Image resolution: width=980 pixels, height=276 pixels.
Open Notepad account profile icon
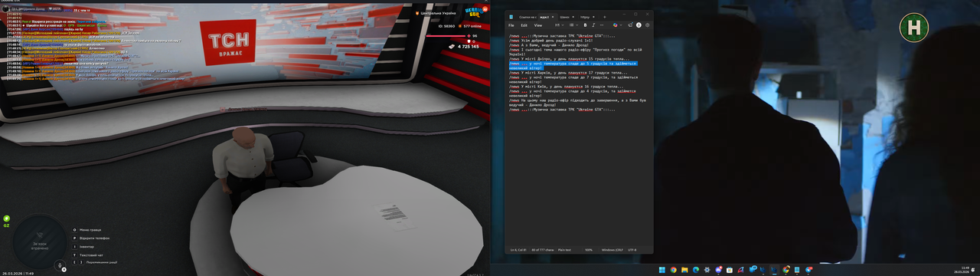coord(639,25)
